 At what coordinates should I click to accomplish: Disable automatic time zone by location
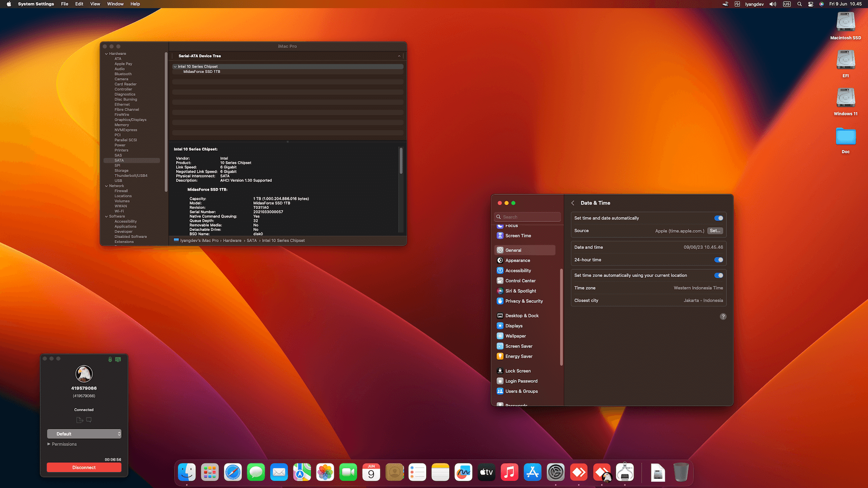tap(718, 275)
